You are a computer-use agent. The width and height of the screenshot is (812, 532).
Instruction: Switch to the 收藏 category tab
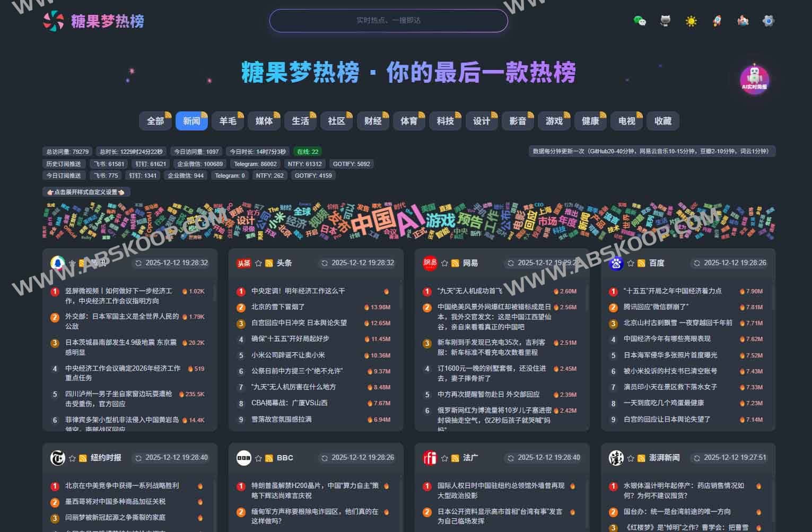click(x=663, y=121)
